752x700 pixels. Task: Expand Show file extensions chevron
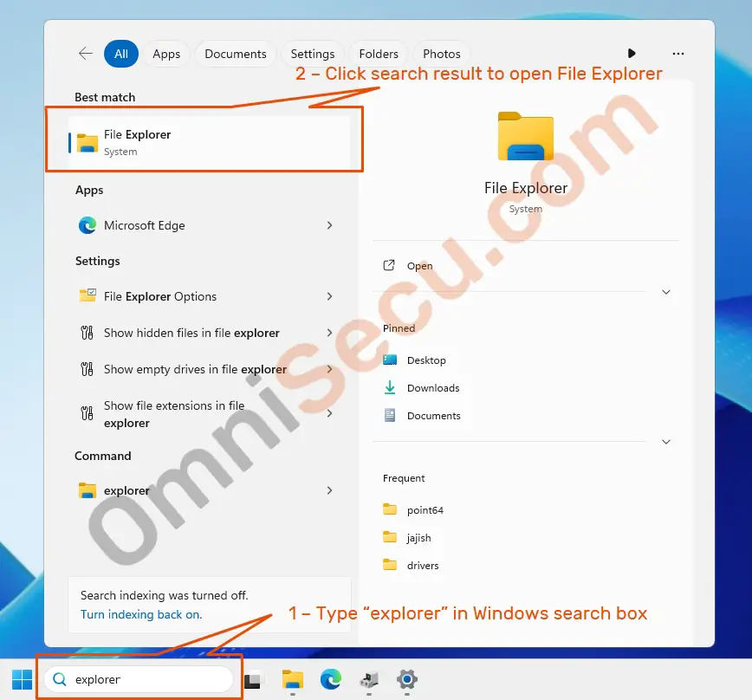pos(329,413)
